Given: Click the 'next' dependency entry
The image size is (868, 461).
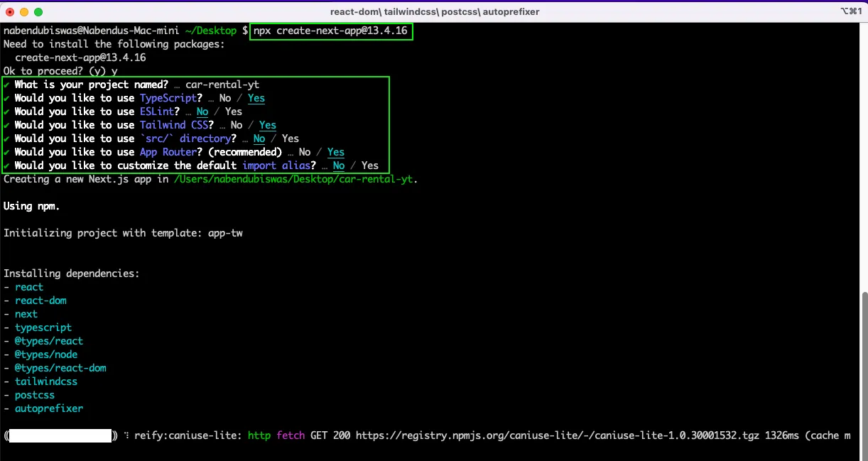Looking at the screenshot, I should click(26, 314).
